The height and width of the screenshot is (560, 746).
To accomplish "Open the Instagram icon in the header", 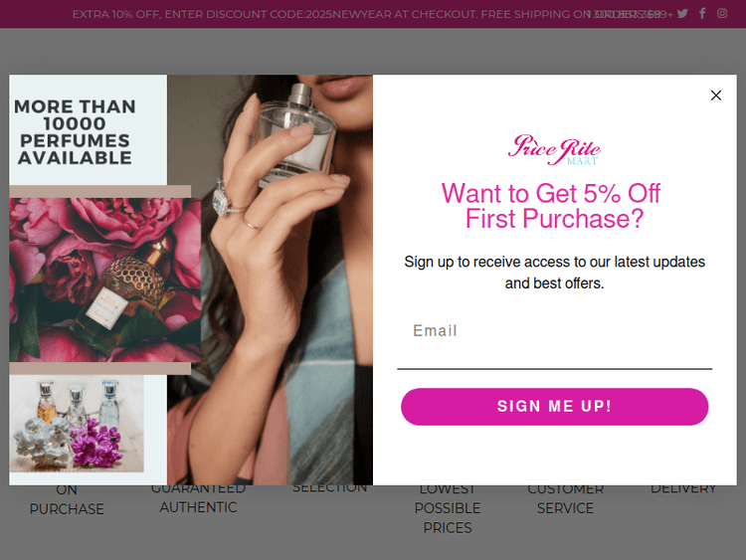I will click(722, 13).
